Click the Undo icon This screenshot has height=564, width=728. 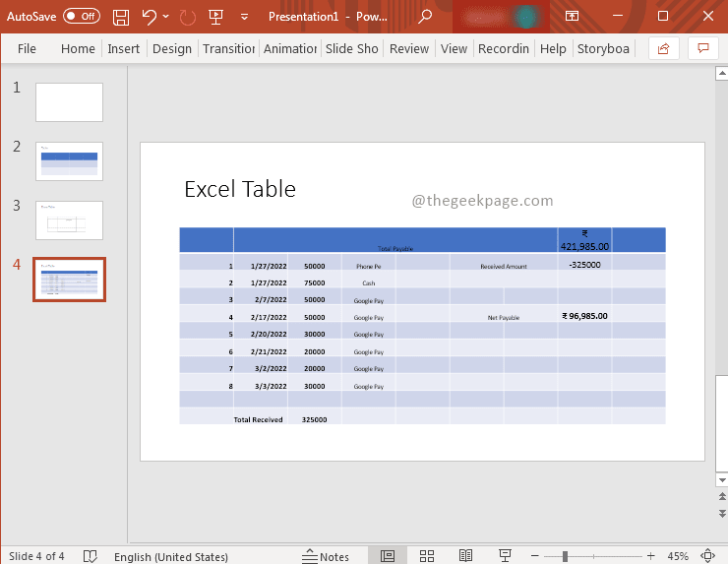tap(149, 17)
